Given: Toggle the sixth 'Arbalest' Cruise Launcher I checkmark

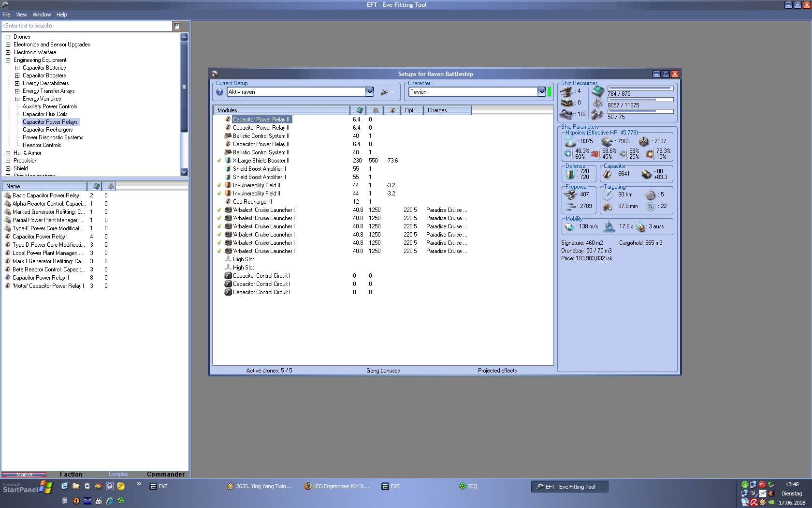Looking at the screenshot, I should tap(219, 251).
